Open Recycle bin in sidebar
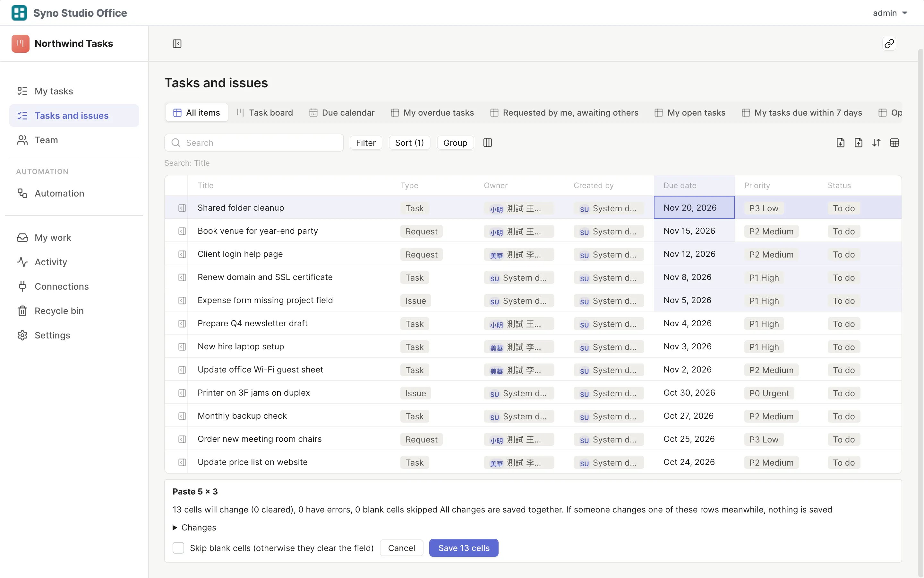 [74, 311]
